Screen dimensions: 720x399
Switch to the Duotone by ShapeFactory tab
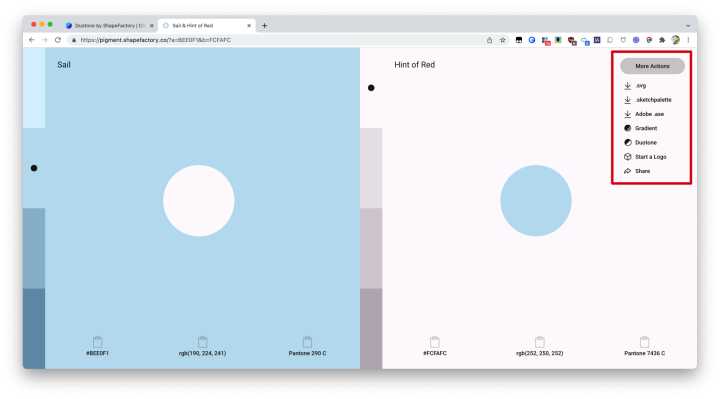pos(109,26)
